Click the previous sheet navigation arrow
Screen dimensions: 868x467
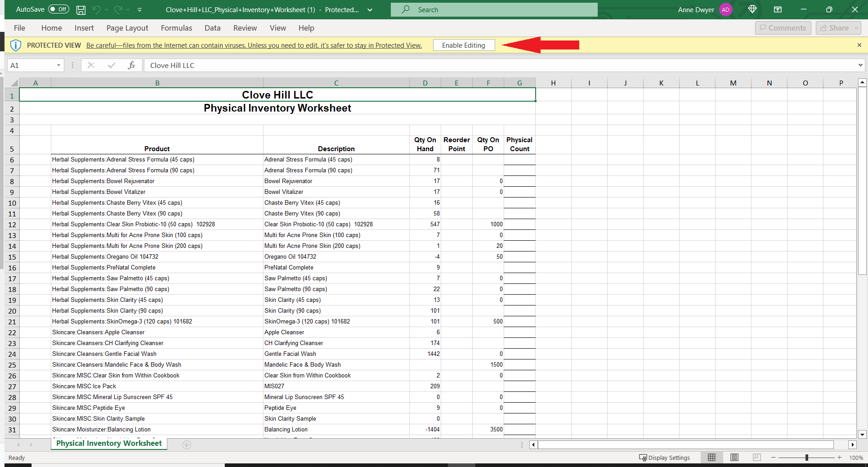(x=18, y=445)
